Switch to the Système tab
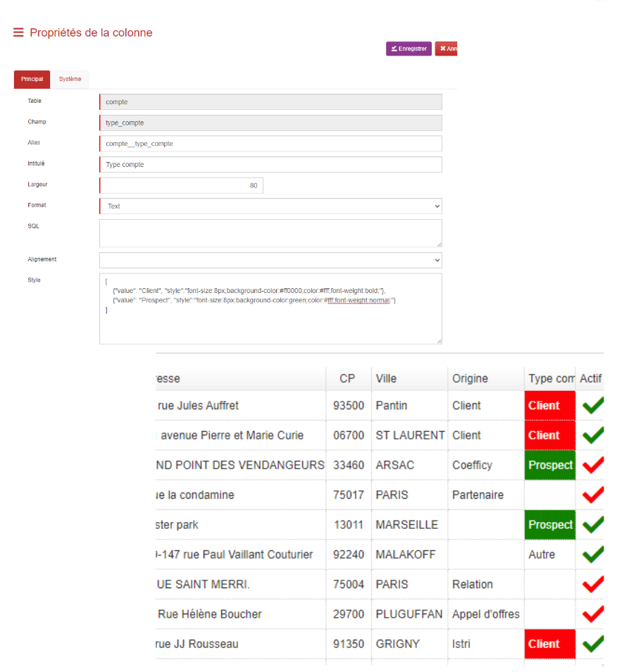Image resolution: width=617 pixels, height=672 pixels. coord(70,80)
